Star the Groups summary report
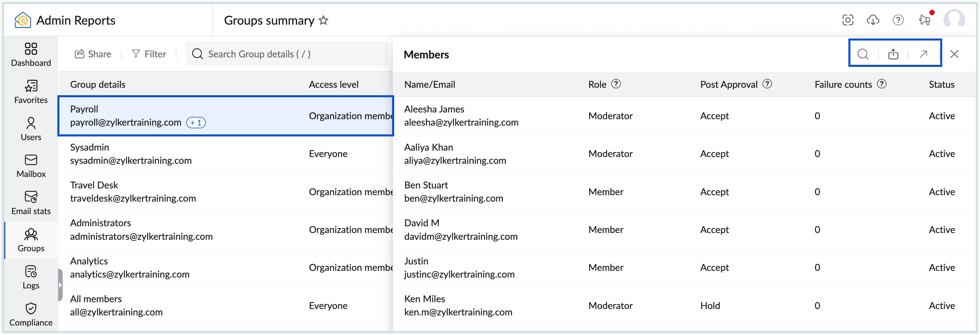980x335 pixels. tap(323, 21)
